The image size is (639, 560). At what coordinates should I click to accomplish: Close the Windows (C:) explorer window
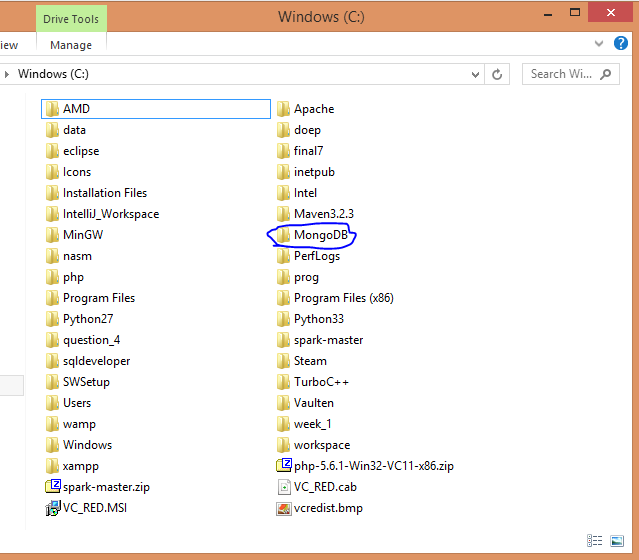(x=610, y=13)
